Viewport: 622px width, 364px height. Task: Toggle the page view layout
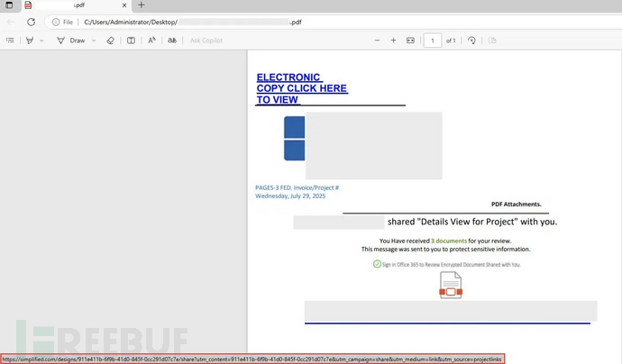coord(492,41)
